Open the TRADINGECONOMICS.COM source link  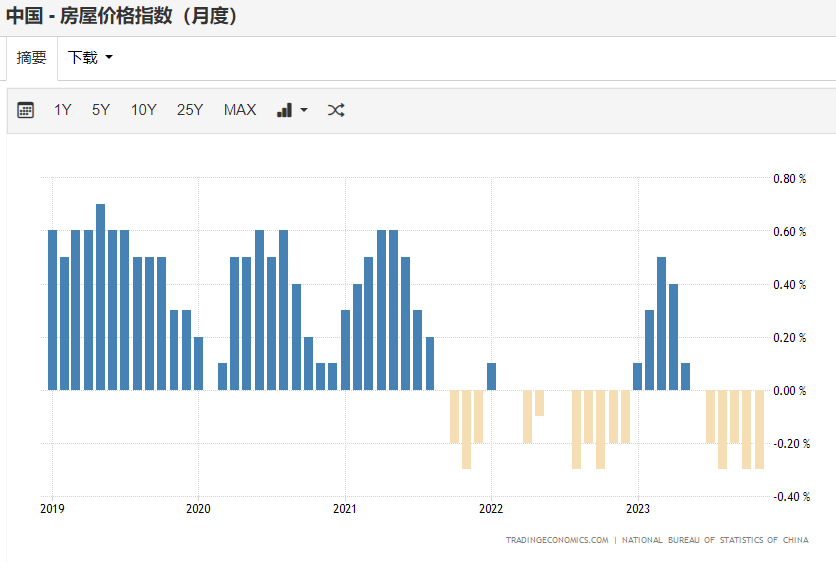point(557,540)
